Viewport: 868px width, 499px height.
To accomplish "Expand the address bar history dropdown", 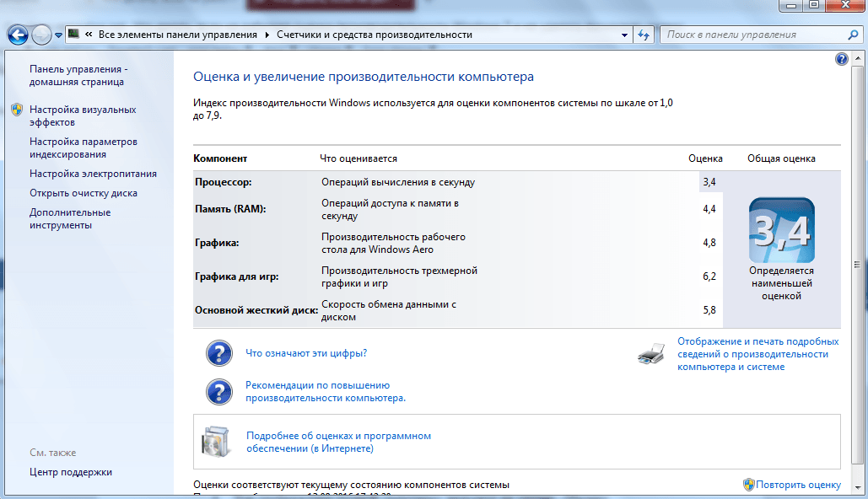I will click(x=624, y=35).
